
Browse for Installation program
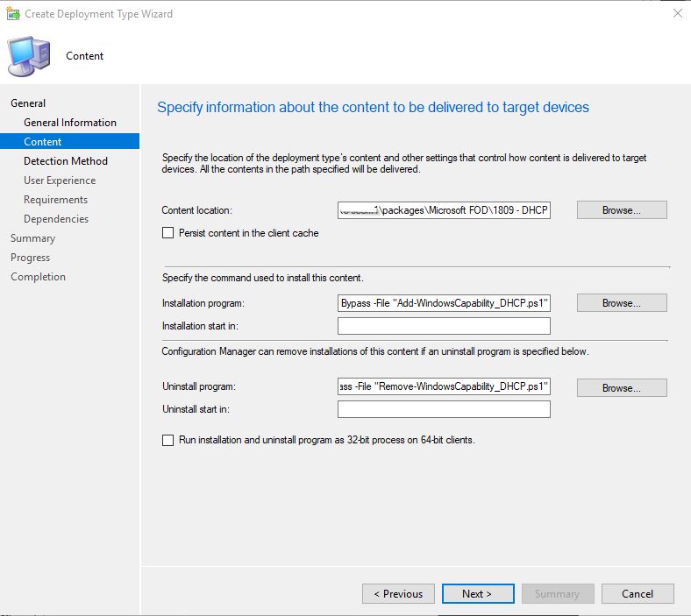[x=622, y=303]
